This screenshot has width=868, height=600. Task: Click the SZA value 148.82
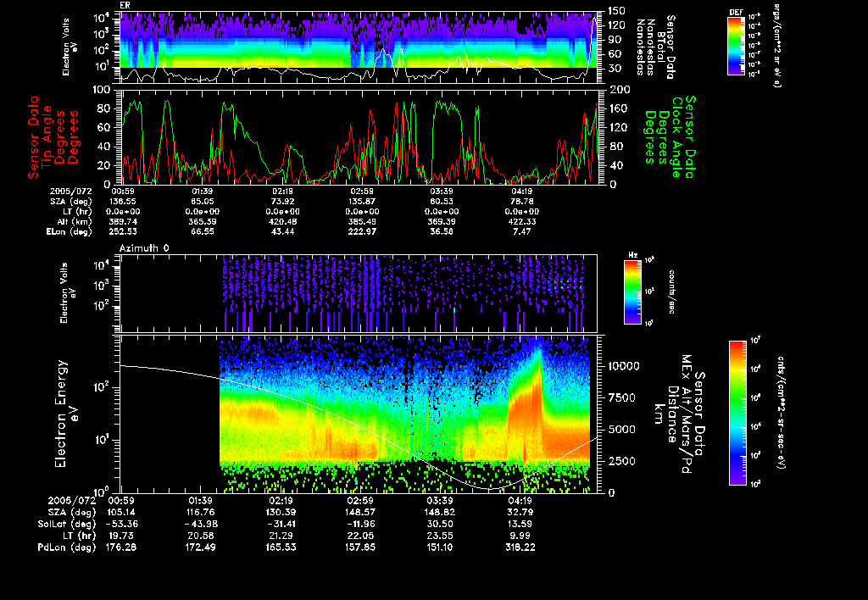click(439, 512)
